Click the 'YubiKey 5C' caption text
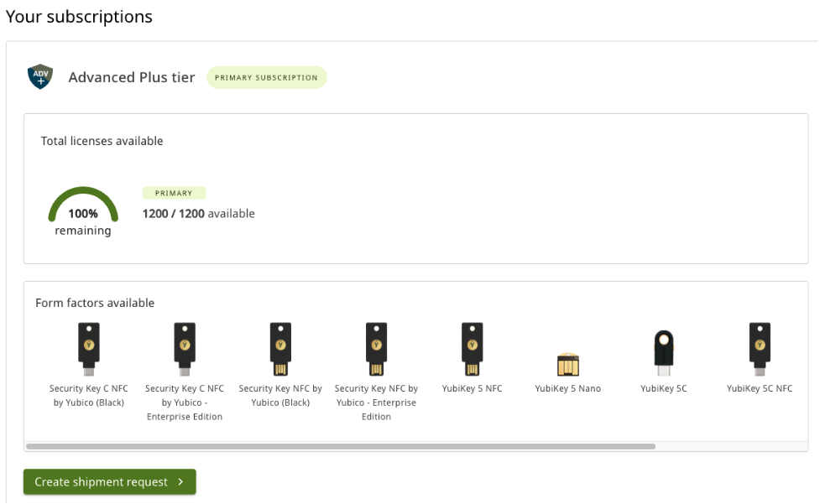 [664, 388]
